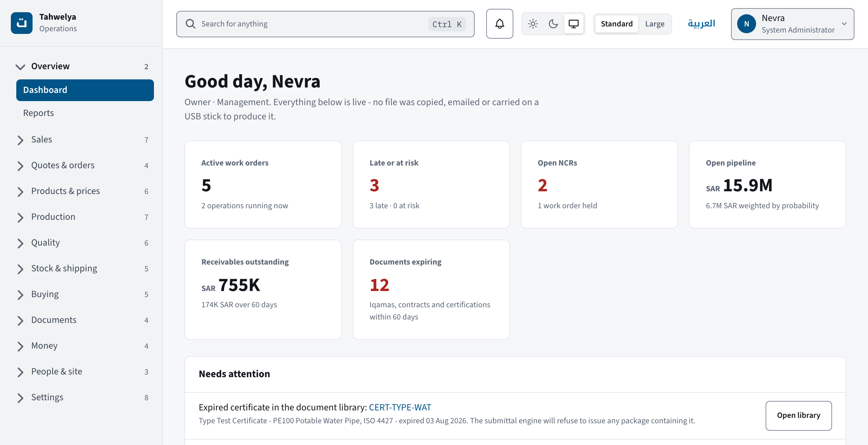Screen dimensions: 868x445
Task: Open the Receivables outstanding card
Action: click(263, 290)
